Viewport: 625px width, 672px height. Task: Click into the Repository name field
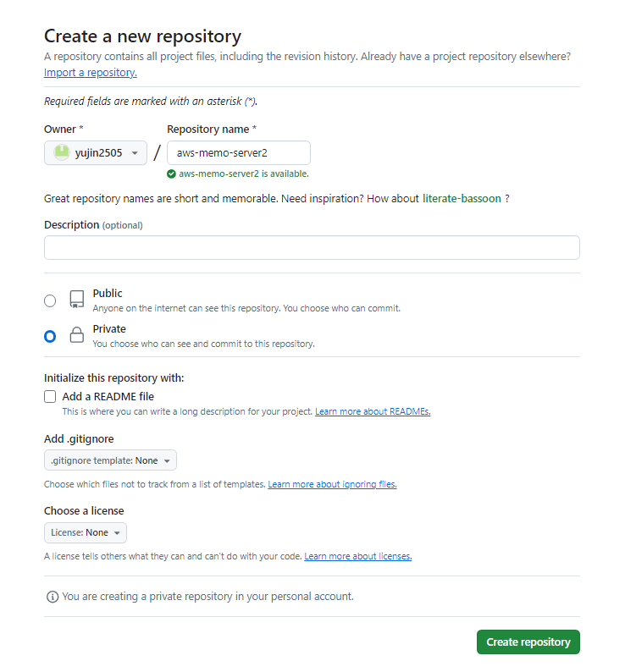point(239,152)
